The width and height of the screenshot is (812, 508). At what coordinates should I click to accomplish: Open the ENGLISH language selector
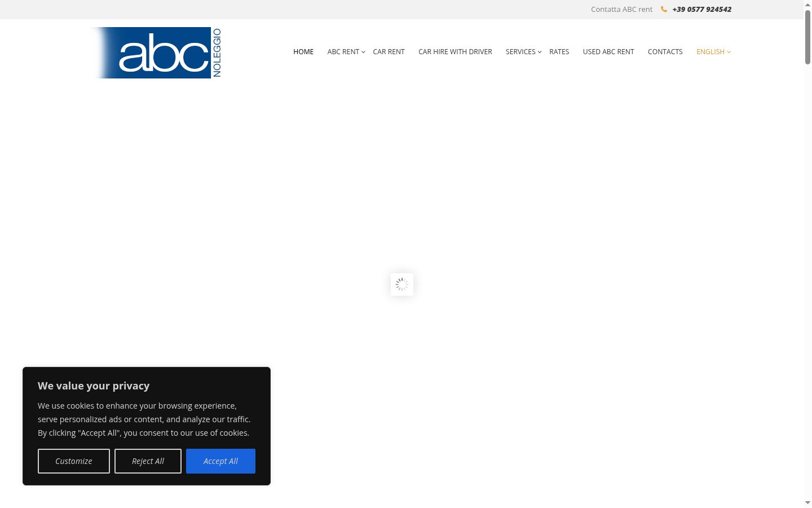[710, 51]
